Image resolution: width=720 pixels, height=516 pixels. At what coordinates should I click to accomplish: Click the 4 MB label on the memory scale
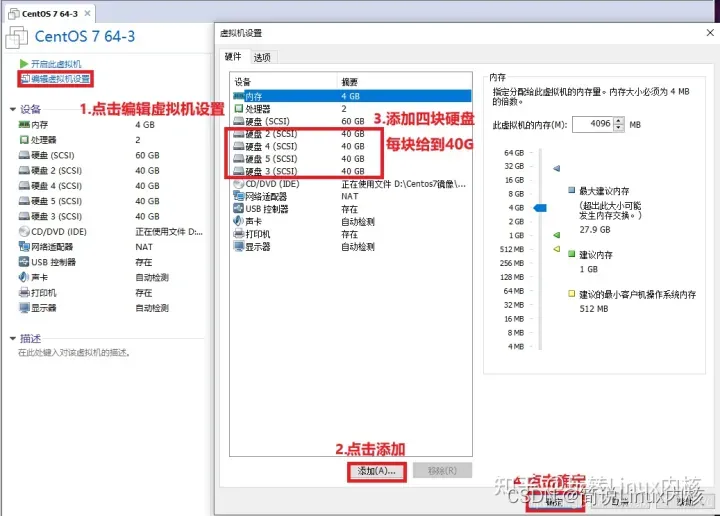516,347
